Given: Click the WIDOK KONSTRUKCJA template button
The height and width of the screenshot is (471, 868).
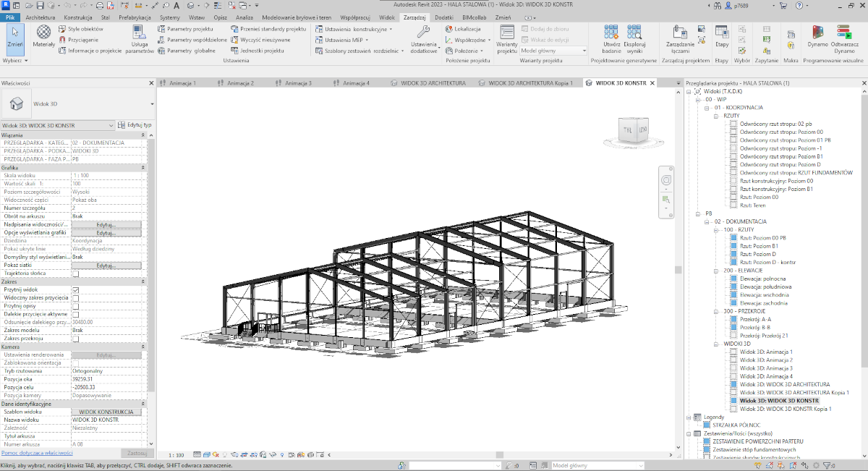Looking at the screenshot, I should 106,412.
